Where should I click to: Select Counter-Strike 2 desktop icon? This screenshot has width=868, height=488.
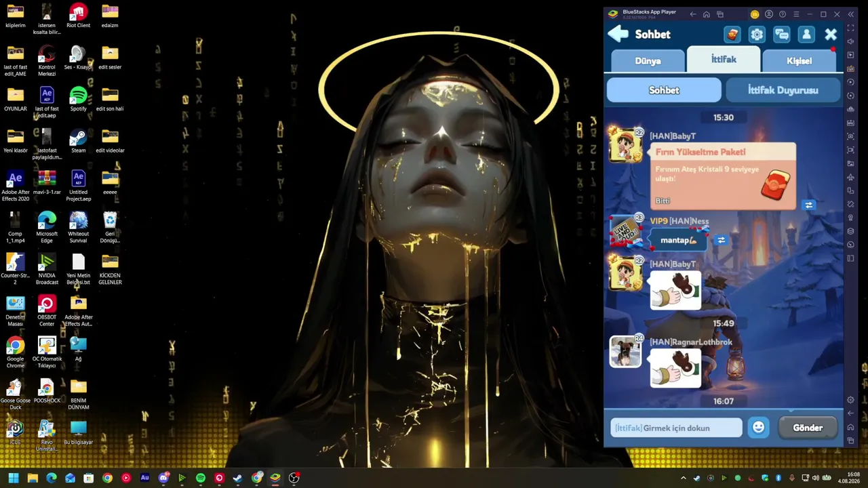(x=15, y=269)
